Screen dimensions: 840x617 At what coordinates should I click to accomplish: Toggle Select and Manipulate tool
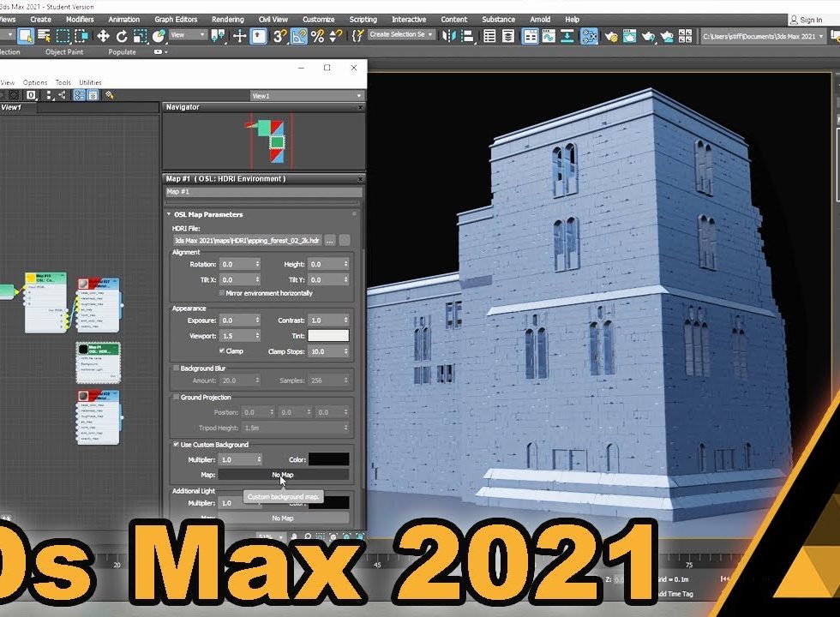(x=239, y=36)
